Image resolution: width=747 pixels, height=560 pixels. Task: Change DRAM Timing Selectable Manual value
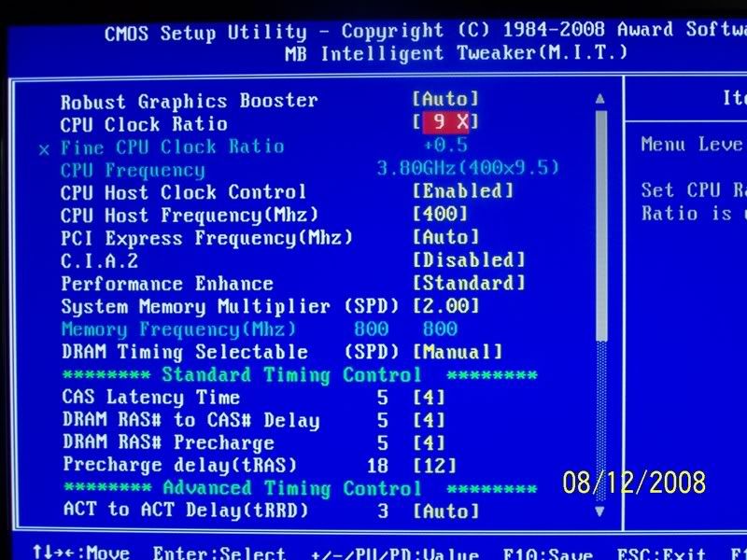(x=458, y=353)
